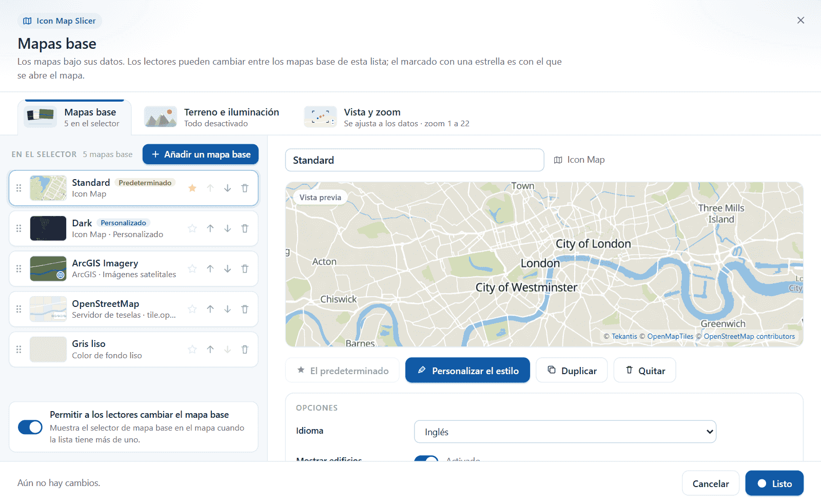Switch to Mapas base tab
821x504 pixels.
[74, 118]
